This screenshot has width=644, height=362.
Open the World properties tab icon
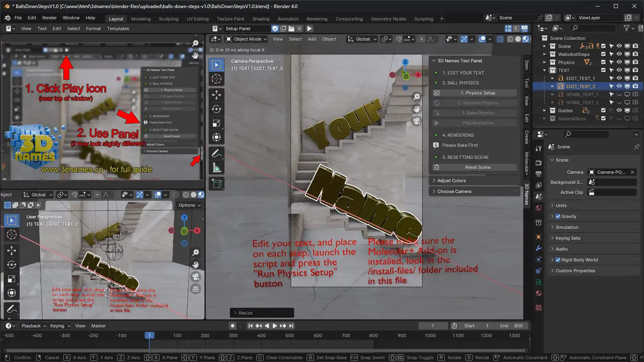(539, 208)
